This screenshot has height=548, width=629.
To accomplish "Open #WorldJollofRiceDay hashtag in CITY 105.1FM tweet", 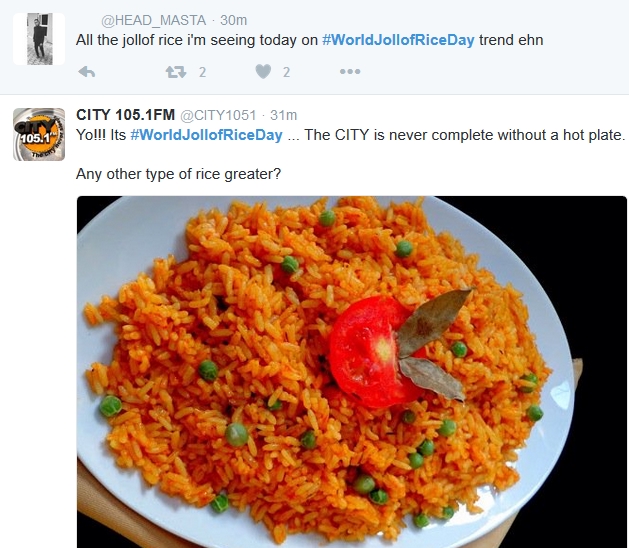I will pos(207,135).
